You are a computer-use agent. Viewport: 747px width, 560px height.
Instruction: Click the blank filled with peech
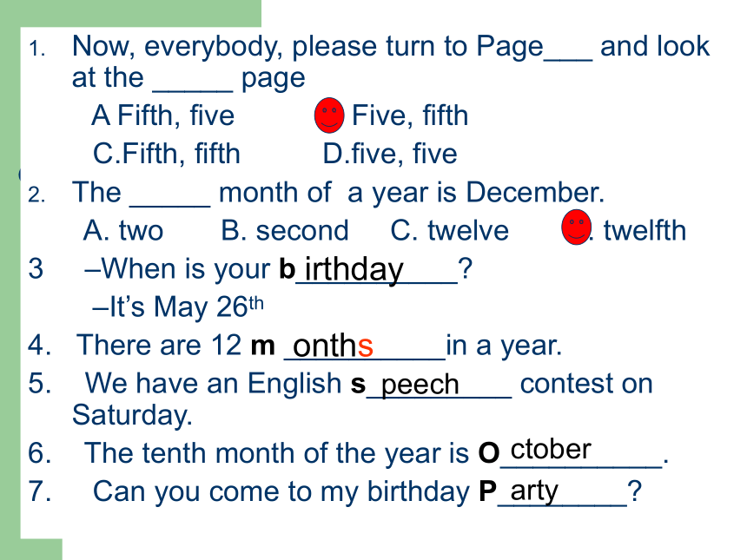(x=439, y=385)
